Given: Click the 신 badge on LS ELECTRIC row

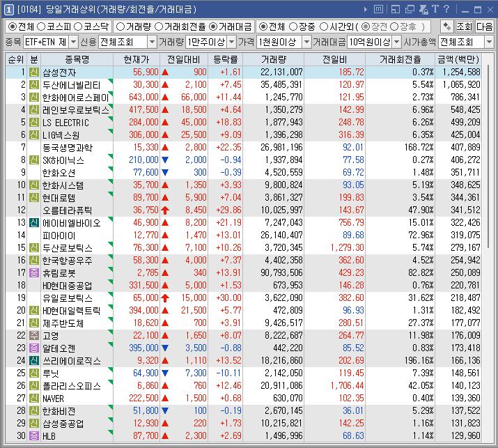Looking at the screenshot, I should 33,123.
